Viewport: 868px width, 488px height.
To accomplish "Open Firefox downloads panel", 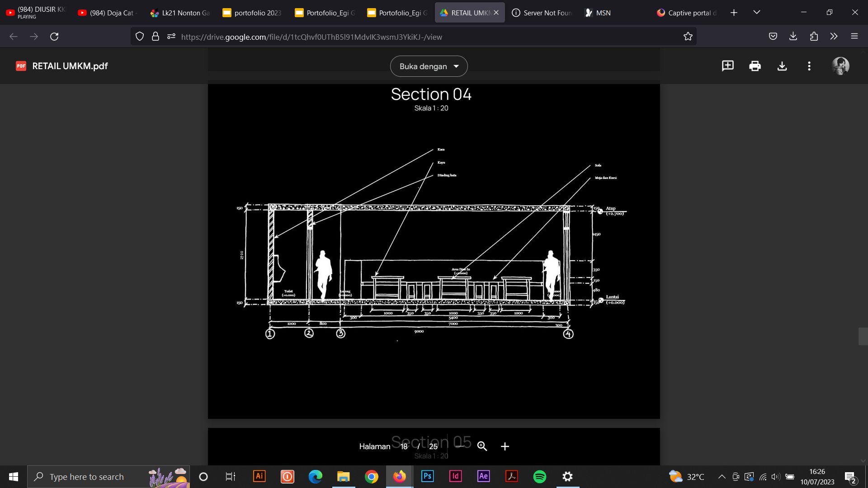I will coord(793,37).
